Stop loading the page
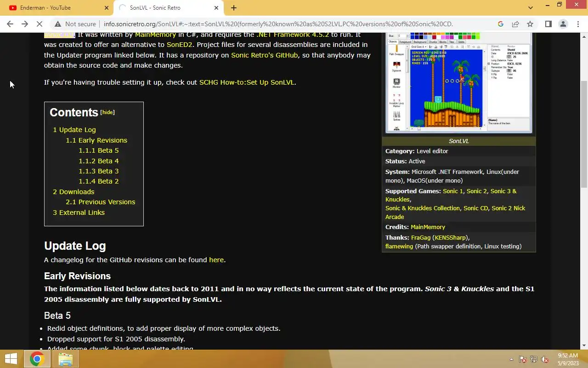The width and height of the screenshot is (588, 368). (x=40, y=24)
